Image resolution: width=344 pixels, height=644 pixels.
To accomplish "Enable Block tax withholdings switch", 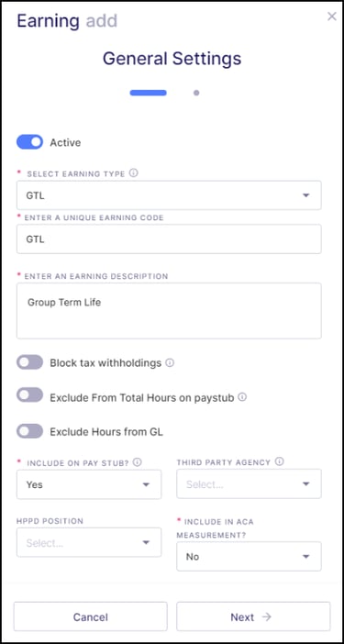I will click(x=29, y=362).
